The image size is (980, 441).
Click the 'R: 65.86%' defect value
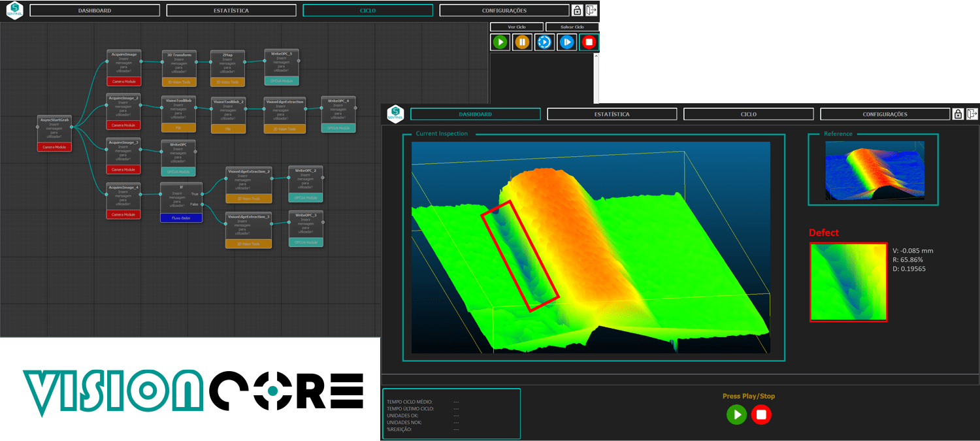(x=909, y=259)
